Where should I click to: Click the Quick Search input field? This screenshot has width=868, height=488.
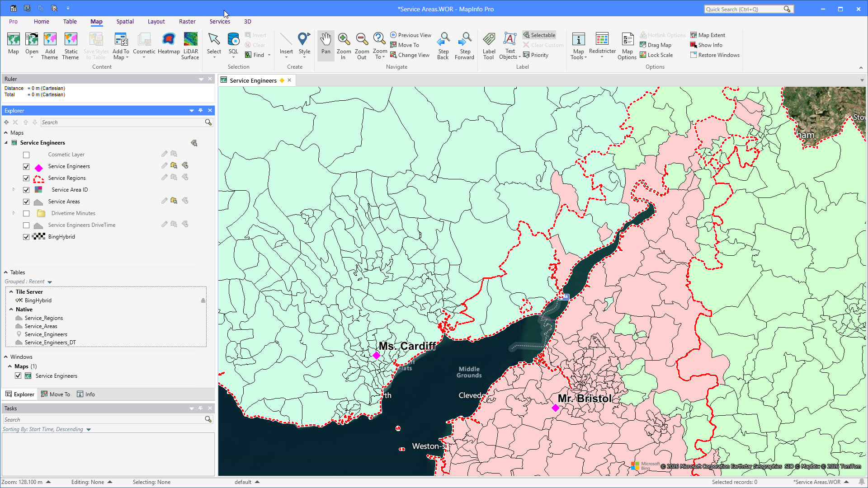[x=744, y=9]
